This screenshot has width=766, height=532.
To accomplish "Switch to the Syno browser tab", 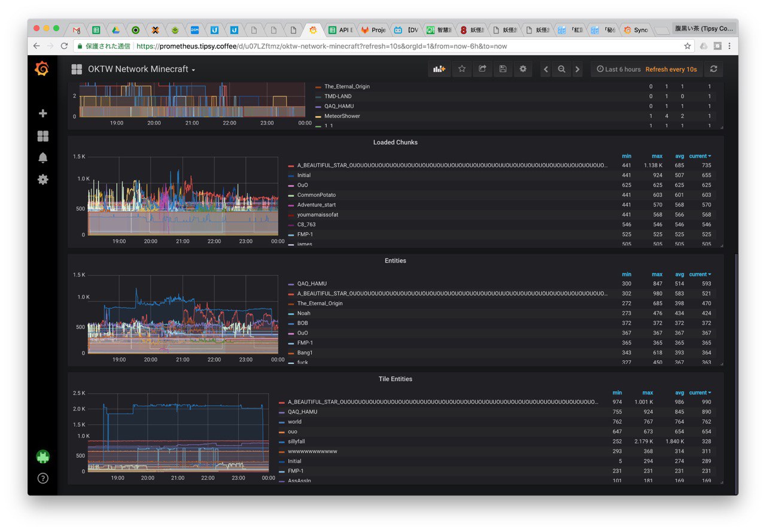I will click(x=636, y=29).
